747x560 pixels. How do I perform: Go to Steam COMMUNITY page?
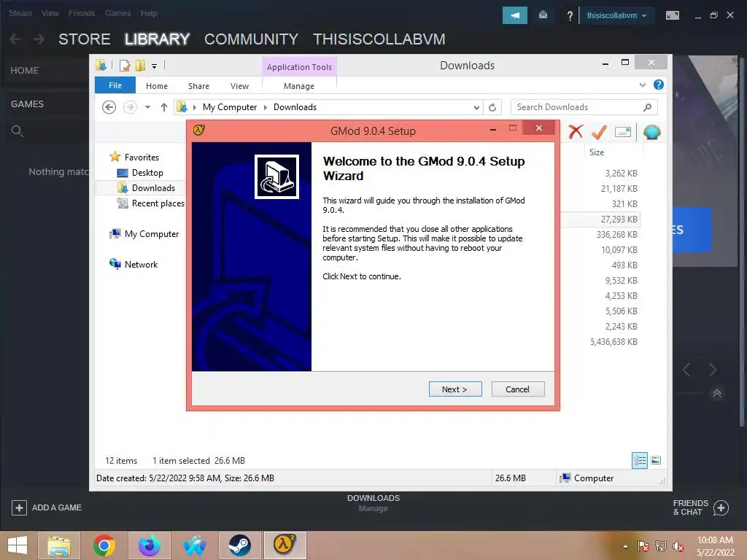(x=251, y=39)
